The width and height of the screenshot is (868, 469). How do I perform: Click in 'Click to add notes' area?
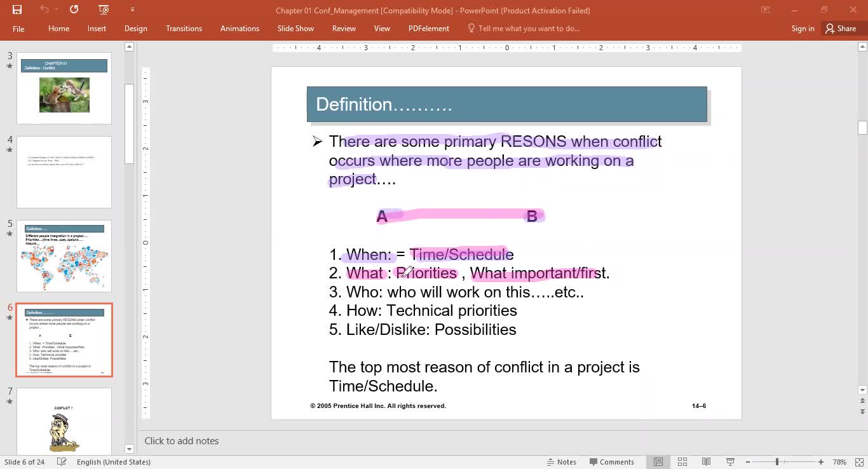click(181, 441)
